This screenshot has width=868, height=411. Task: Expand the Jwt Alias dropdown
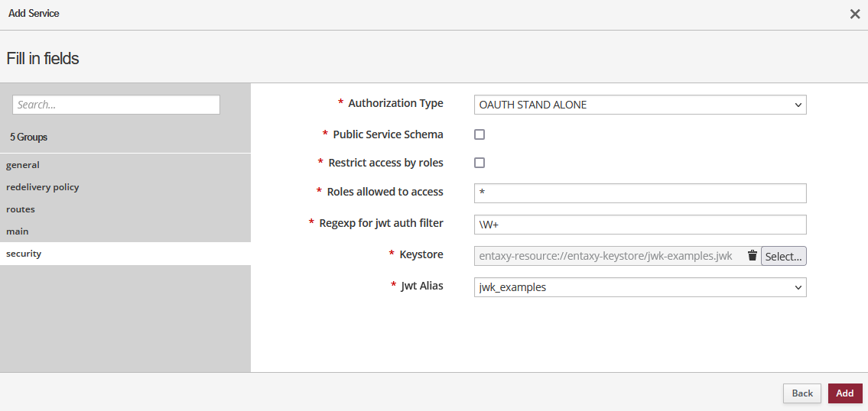click(x=639, y=287)
